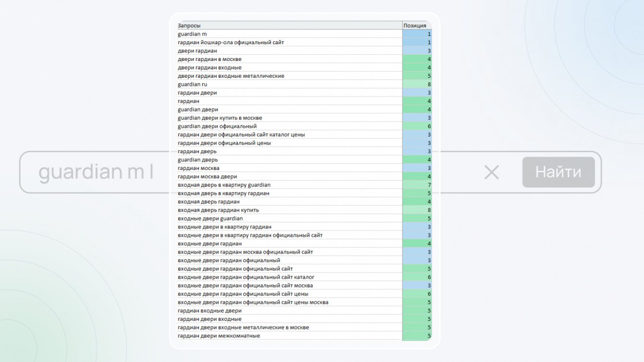Viewport: 644px width, 362px height.
Task: Click the Найти search button
Action: pos(558,172)
